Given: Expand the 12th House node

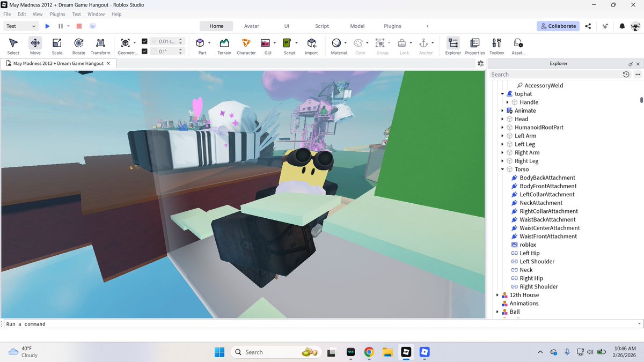Looking at the screenshot, I should coord(497,295).
